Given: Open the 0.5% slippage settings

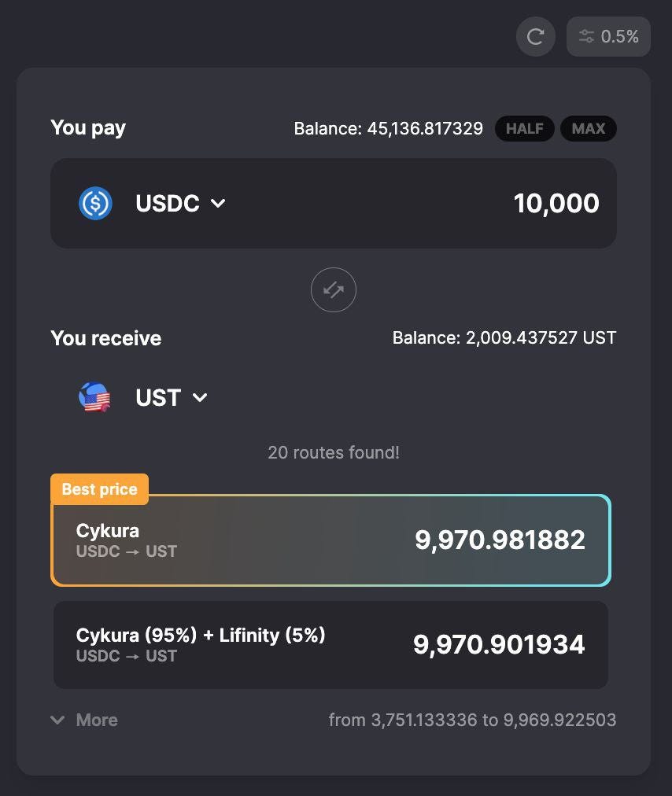Looking at the screenshot, I should coord(608,36).
